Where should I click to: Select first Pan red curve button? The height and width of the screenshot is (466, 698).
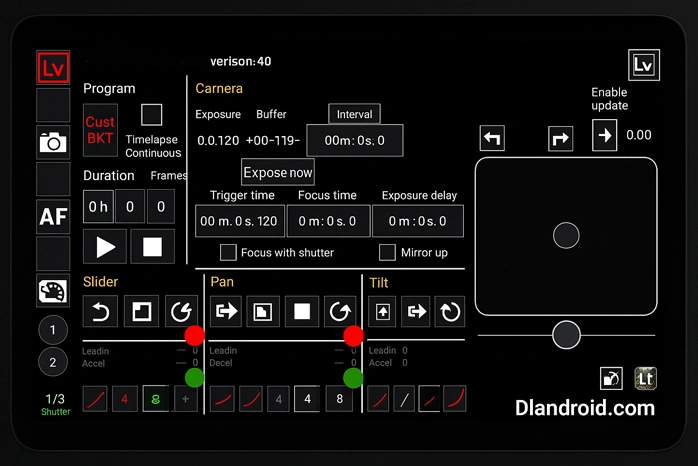[x=222, y=399]
